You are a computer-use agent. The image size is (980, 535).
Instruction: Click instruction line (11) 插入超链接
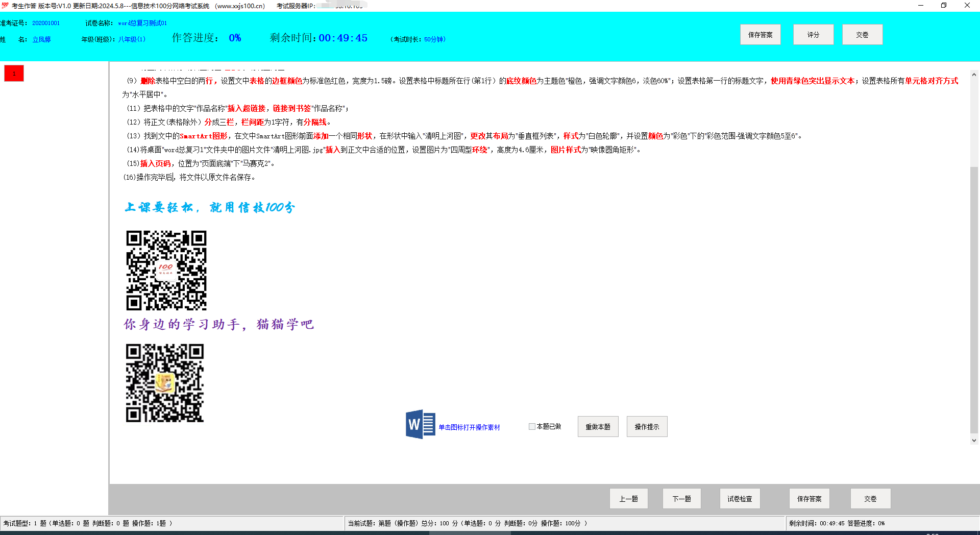click(238, 108)
